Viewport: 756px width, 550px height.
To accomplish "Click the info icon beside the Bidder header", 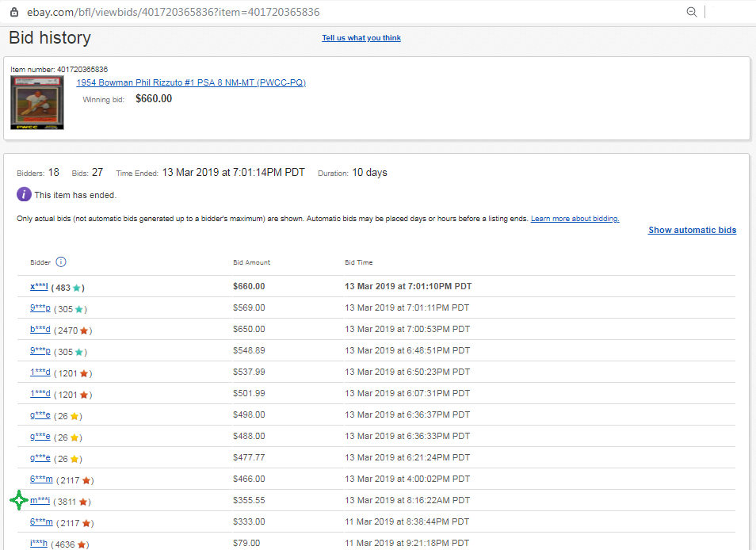I will [61, 262].
